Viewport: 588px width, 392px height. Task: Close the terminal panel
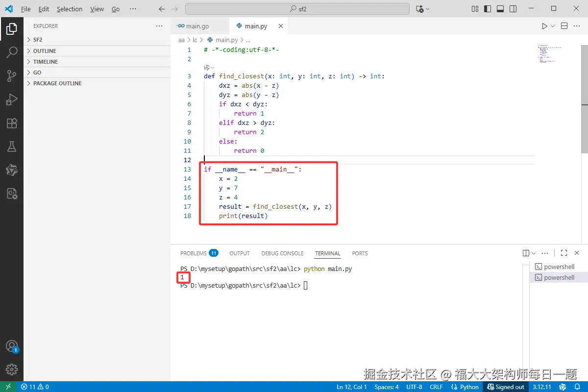pos(577,253)
